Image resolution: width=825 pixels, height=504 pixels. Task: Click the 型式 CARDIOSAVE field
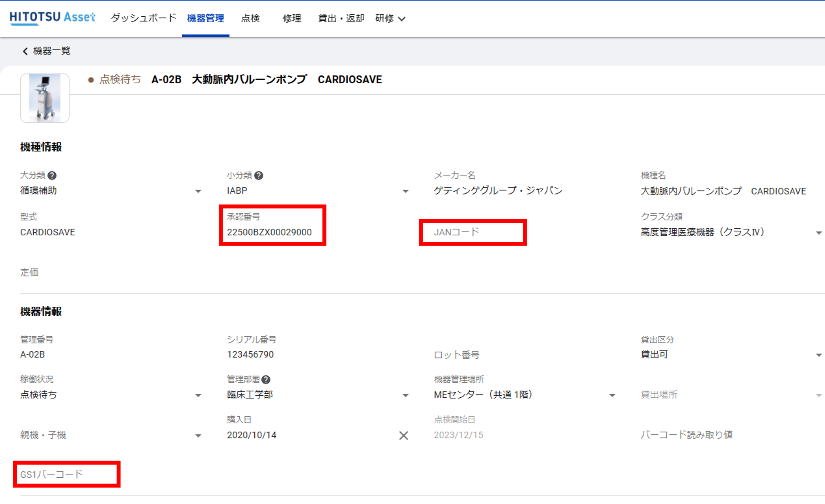tap(111, 232)
